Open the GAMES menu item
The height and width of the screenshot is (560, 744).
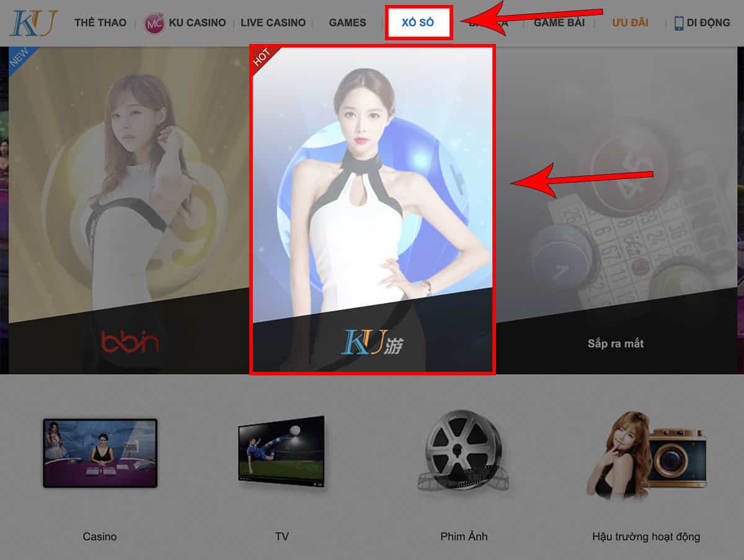click(x=347, y=22)
